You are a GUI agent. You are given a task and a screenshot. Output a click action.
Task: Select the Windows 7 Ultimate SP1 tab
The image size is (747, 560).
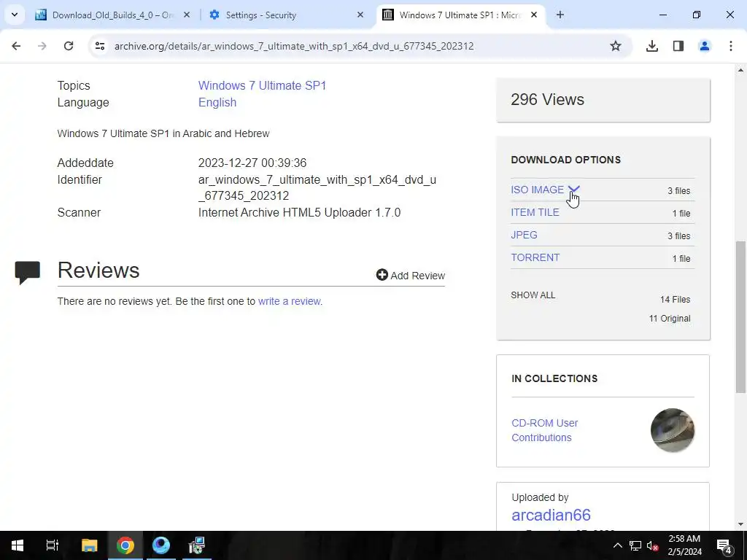[x=460, y=15]
